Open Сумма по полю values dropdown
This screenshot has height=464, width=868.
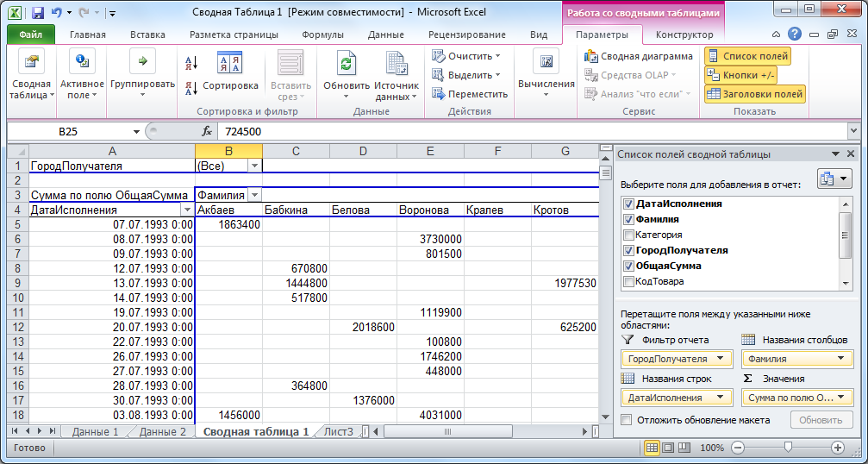point(841,398)
